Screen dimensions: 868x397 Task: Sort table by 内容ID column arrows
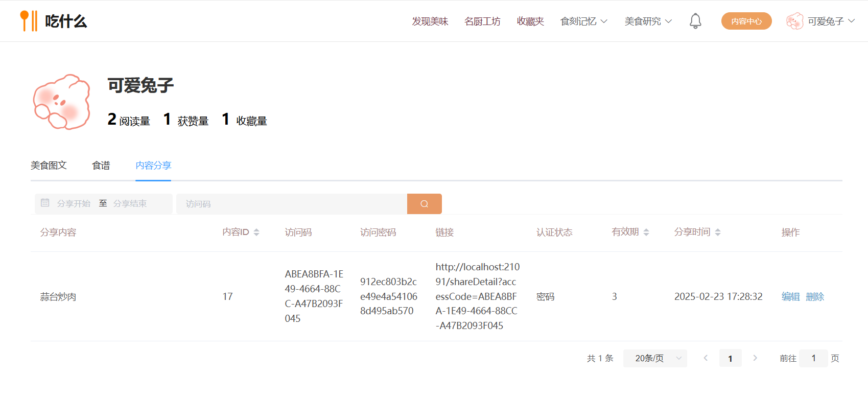(256, 232)
